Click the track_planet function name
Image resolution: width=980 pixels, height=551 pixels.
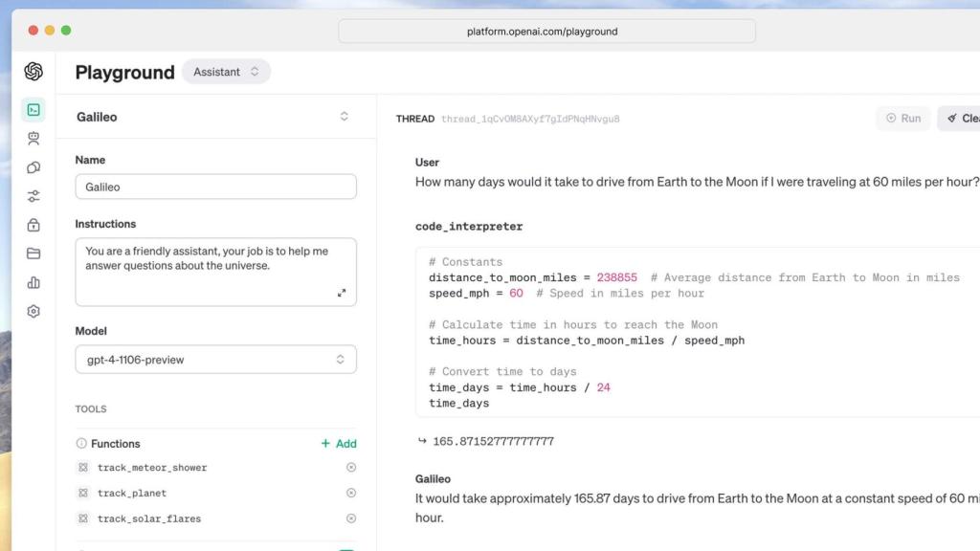132,493
